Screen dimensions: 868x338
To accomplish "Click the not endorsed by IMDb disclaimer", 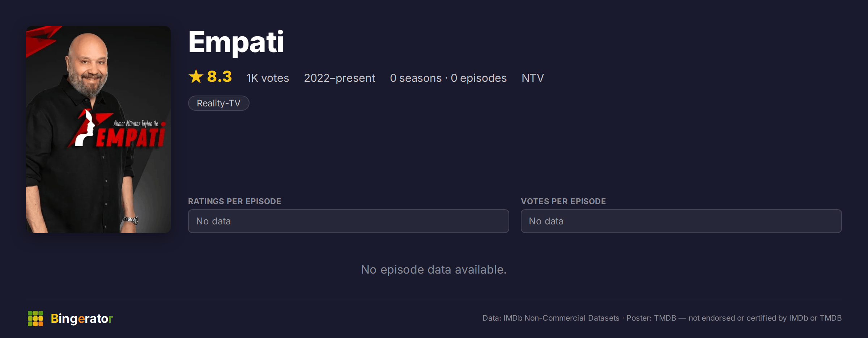I will (765, 318).
